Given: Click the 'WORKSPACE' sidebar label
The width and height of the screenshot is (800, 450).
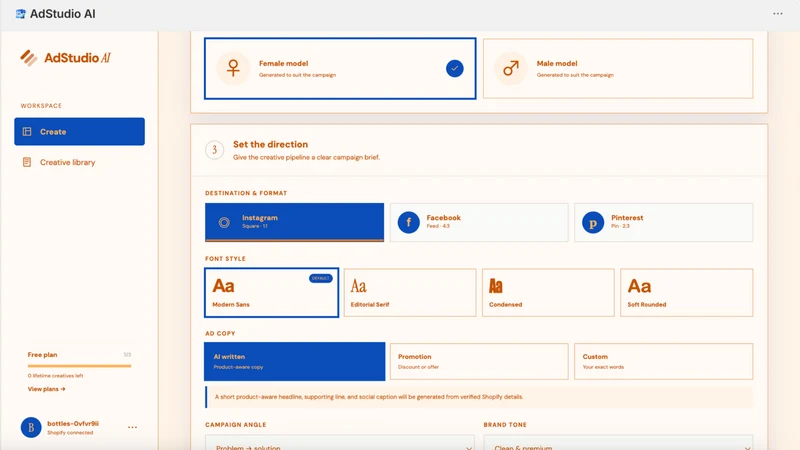Looking at the screenshot, I should (41, 106).
